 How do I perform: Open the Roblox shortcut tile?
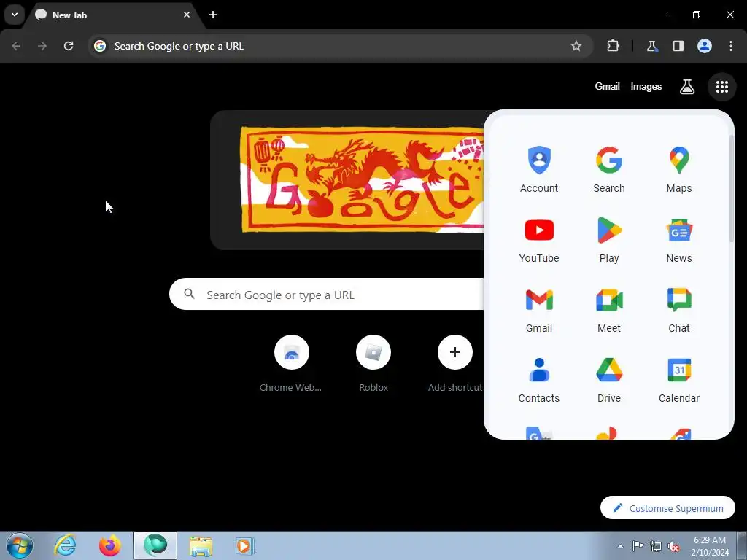point(373,365)
